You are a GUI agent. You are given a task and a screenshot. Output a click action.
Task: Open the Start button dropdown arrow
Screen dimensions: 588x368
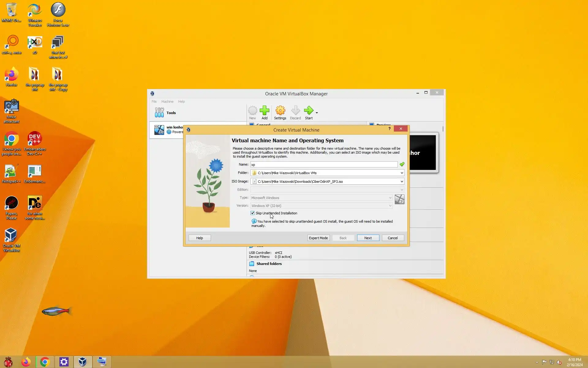(x=317, y=113)
